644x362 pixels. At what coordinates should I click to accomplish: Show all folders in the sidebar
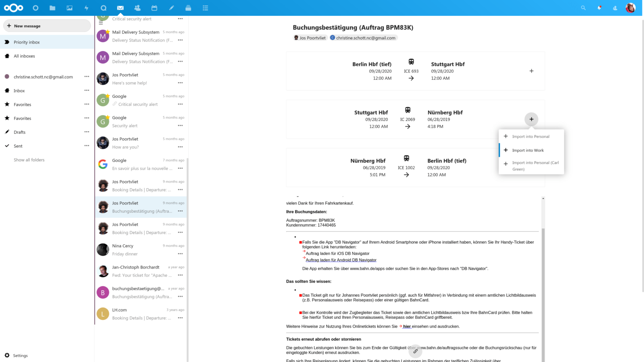coord(29,160)
